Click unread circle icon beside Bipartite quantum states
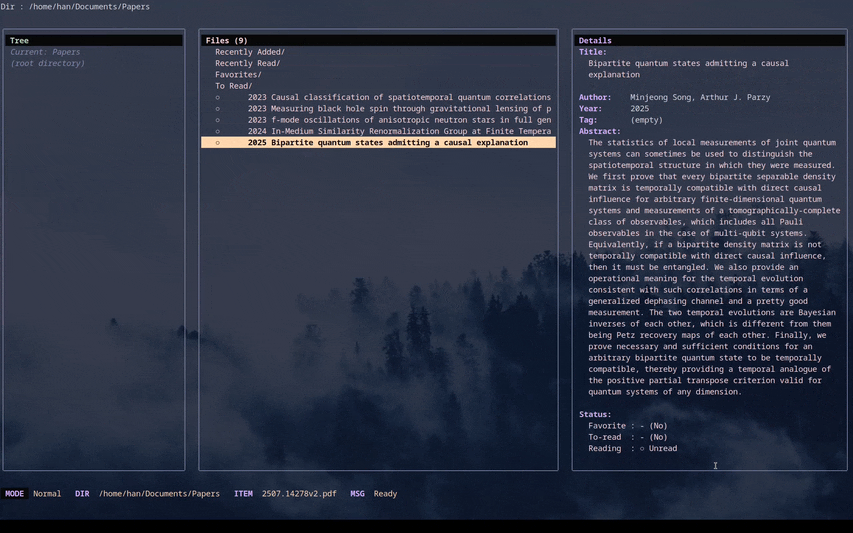Image resolution: width=853 pixels, height=533 pixels. pyautogui.click(x=218, y=143)
